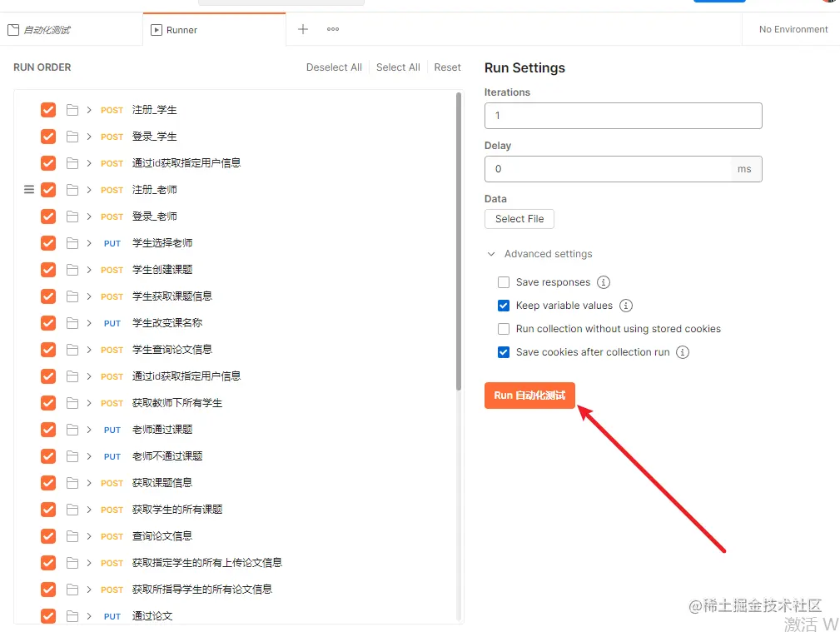Screen dimensions: 840x632
Task: Uncheck the 注册_学生 request
Action: (48, 110)
